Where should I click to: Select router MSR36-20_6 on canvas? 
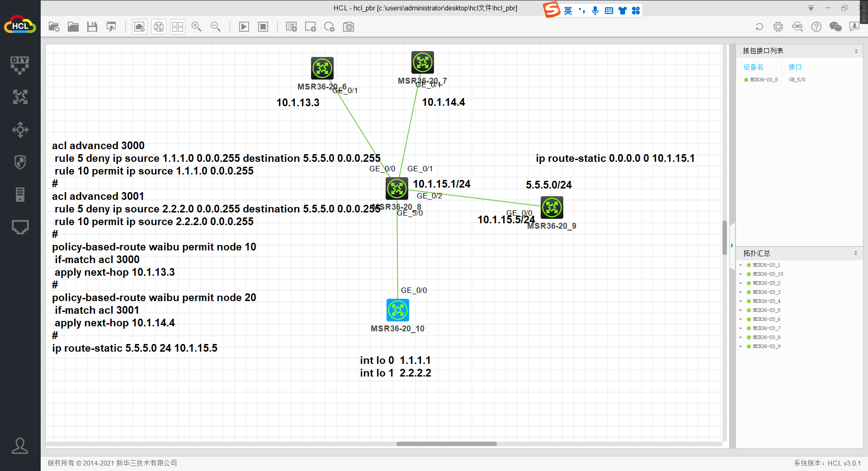[x=322, y=68]
